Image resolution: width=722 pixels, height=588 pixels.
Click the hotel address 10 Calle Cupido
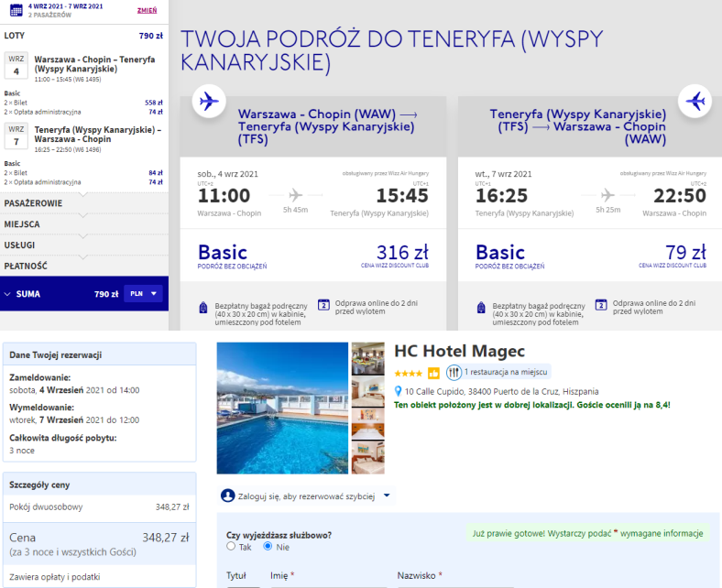click(502, 391)
